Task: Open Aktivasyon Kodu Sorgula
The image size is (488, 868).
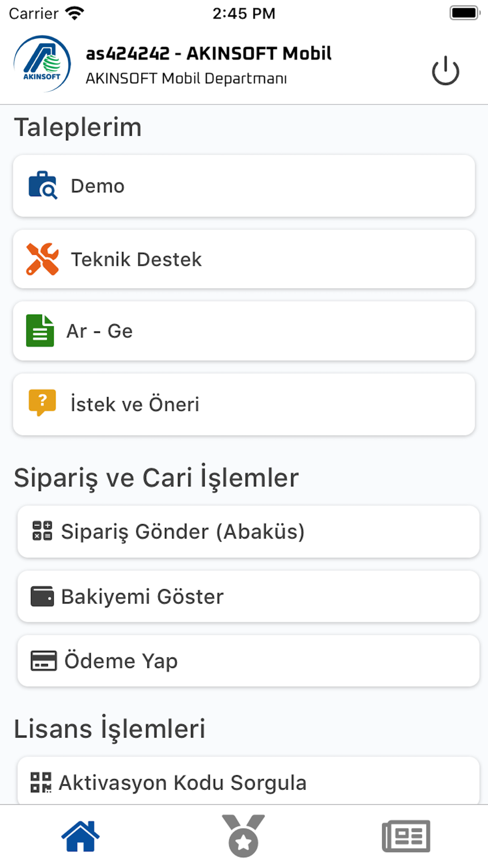Action: coord(248,781)
